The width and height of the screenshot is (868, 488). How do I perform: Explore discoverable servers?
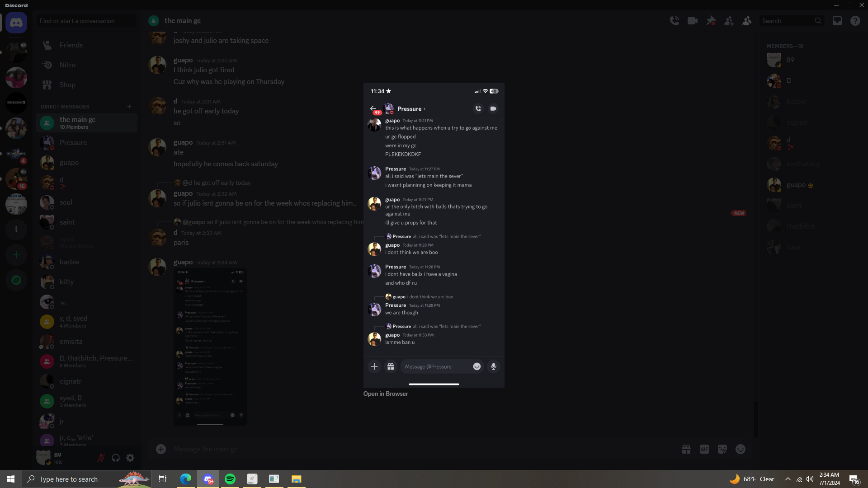tap(16, 280)
